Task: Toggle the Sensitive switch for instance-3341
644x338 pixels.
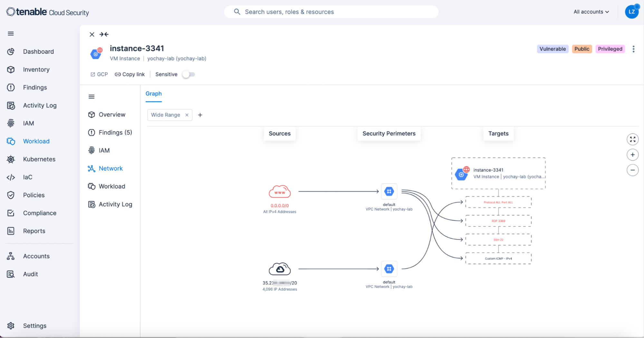Action: click(x=188, y=74)
